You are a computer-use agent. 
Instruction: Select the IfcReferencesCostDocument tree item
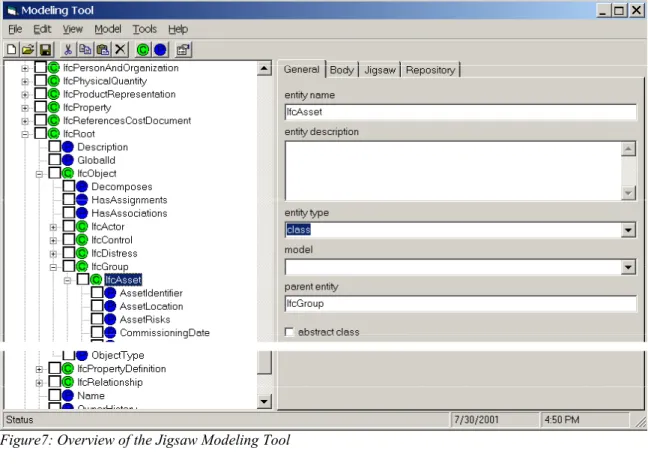point(127,120)
